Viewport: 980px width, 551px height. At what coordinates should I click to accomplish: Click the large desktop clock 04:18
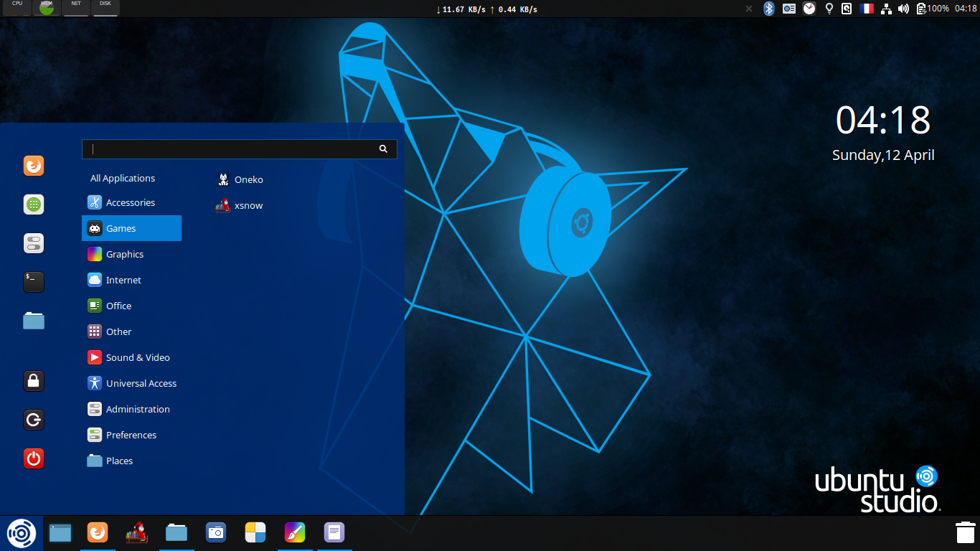883,120
